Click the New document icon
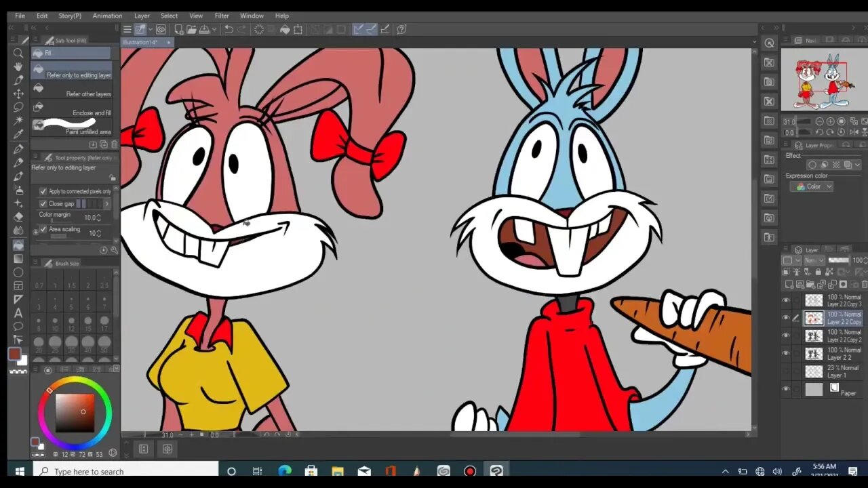 coord(178,29)
